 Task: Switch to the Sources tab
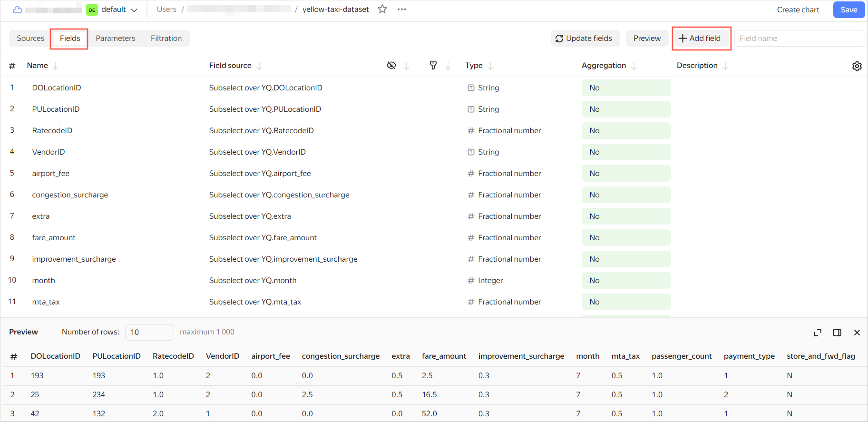click(x=30, y=39)
